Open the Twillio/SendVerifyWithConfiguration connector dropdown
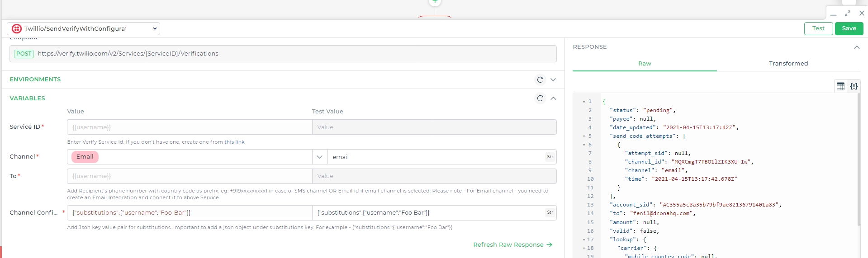 pos(83,28)
